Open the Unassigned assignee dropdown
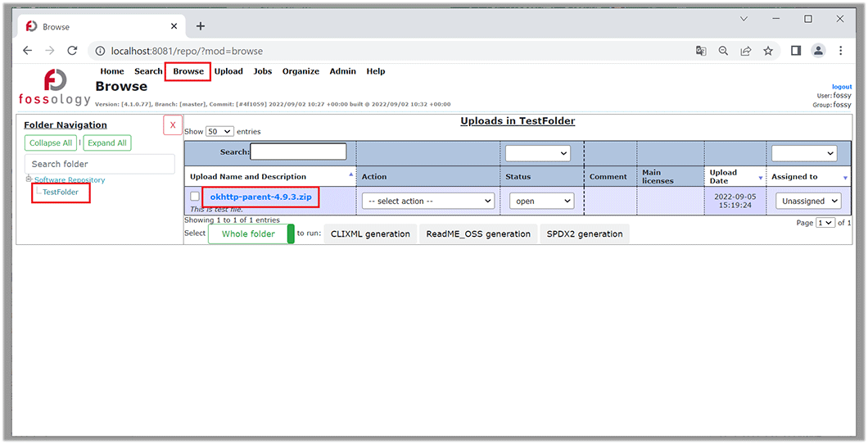 [x=809, y=201]
